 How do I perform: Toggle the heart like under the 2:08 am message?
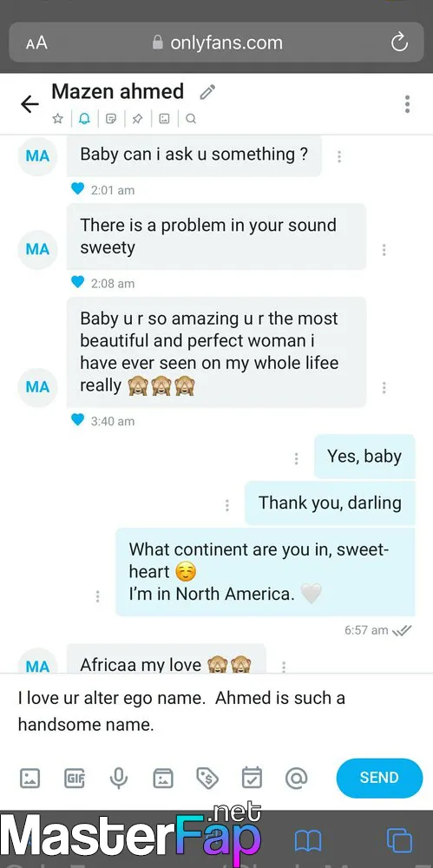click(77, 282)
